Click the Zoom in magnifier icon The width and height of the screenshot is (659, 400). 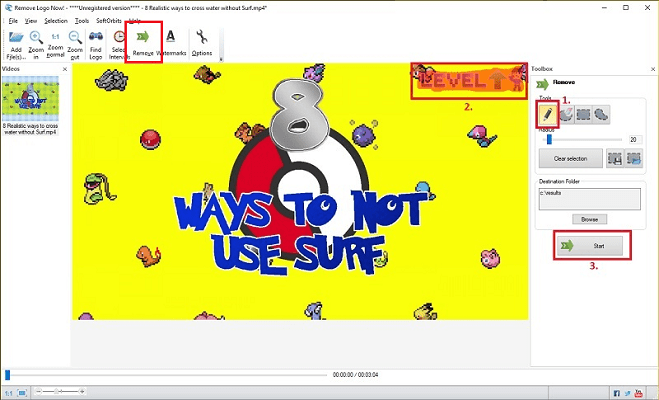(x=36, y=38)
